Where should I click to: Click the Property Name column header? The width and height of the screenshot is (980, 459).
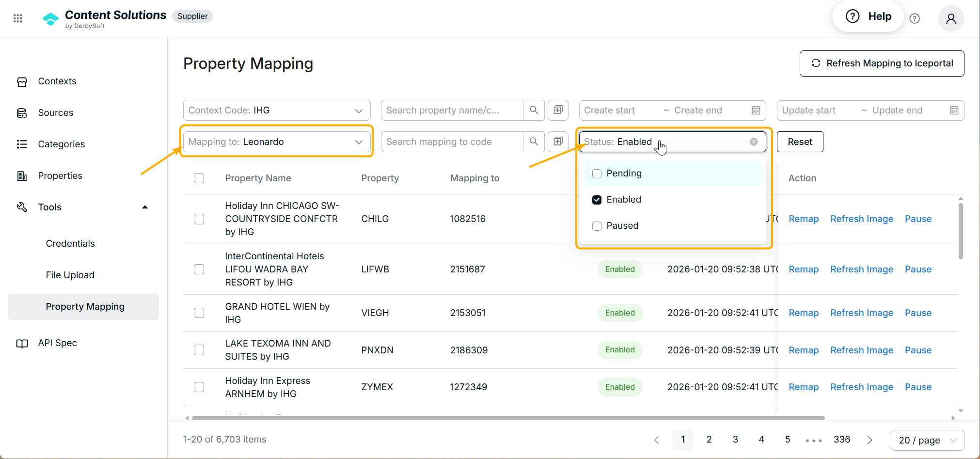point(258,178)
